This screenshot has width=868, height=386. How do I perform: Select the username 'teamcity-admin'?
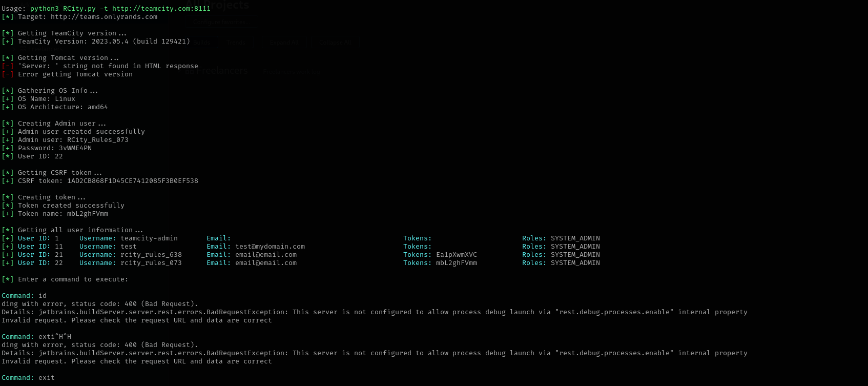(x=149, y=238)
